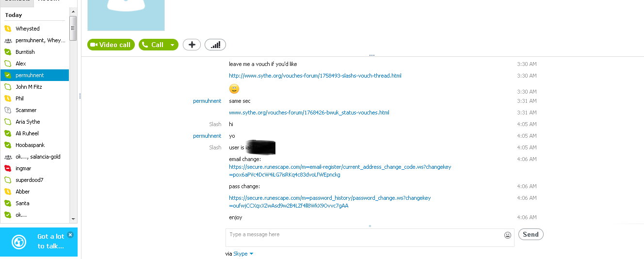
Task: Click the Send button
Action: click(x=531, y=234)
